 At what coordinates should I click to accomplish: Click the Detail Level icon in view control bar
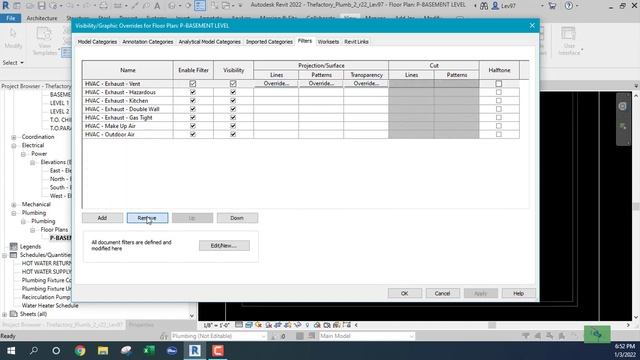click(239, 325)
